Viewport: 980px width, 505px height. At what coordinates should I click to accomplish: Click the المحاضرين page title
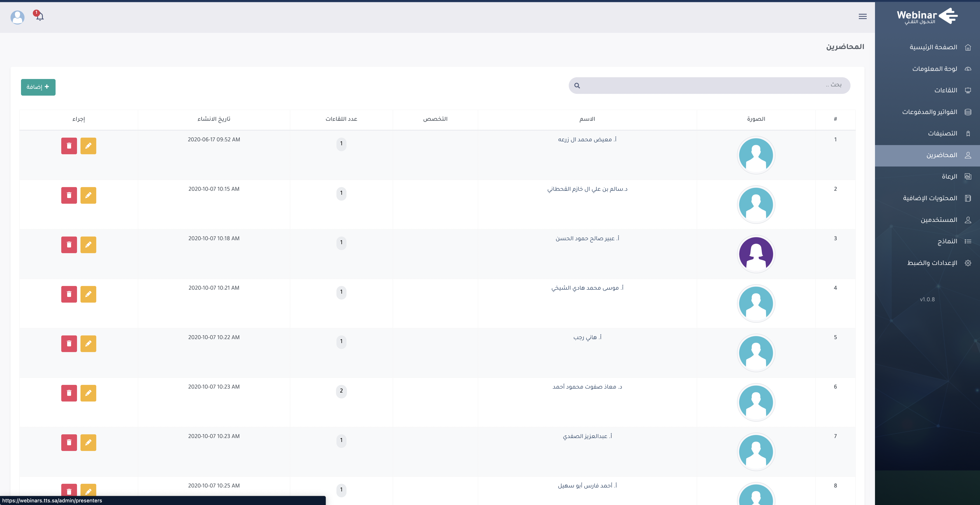pyautogui.click(x=845, y=47)
